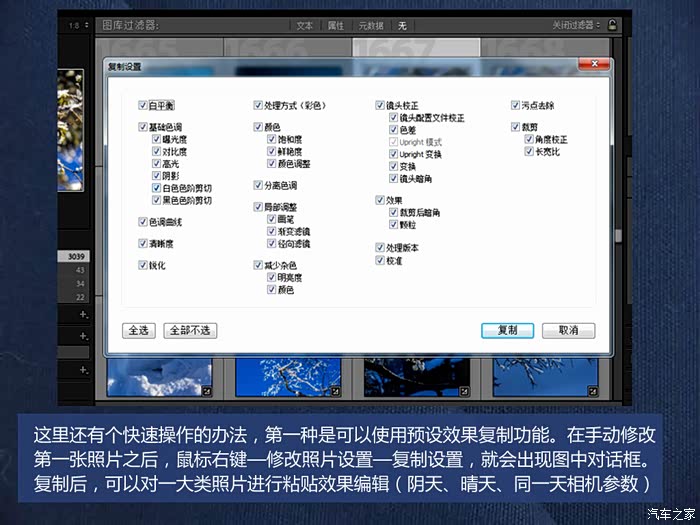
Task: Confirm with the 复制 button
Action: coord(508,330)
